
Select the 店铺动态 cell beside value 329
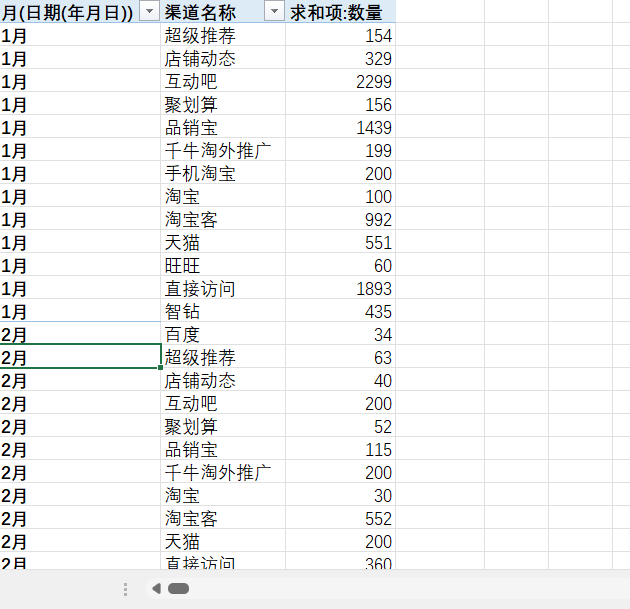[223, 58]
